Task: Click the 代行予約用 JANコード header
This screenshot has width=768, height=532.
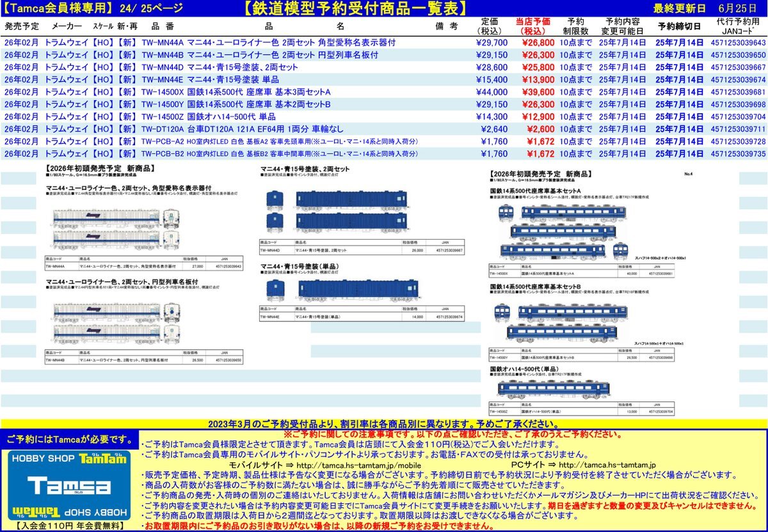Action: click(738, 26)
